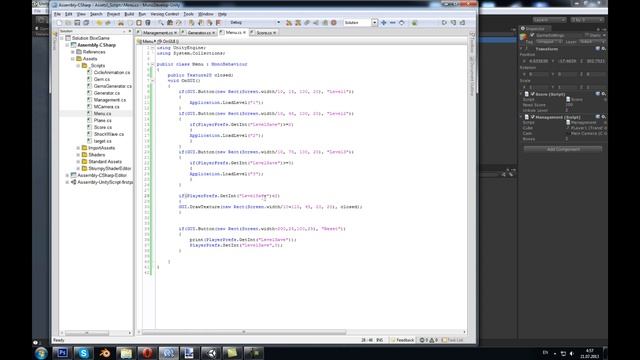Viewport: 640px width, 360px height.
Task: Open the Help menu
Action: [222, 14]
